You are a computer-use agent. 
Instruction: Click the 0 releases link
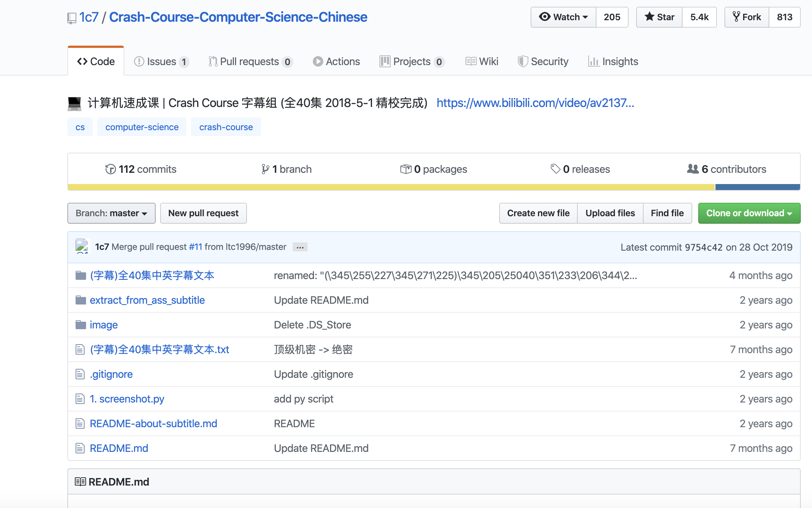pos(580,169)
